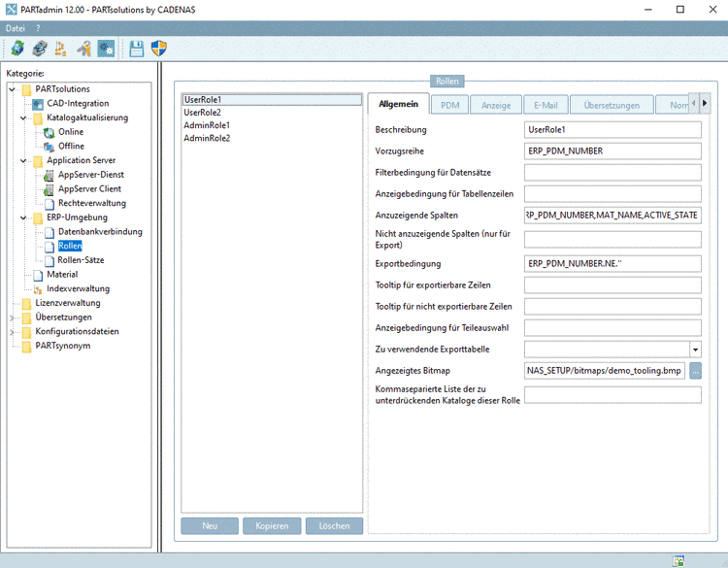The image size is (728, 568).
Task: Select AdminRole1 in the roles list
Action: point(272,125)
